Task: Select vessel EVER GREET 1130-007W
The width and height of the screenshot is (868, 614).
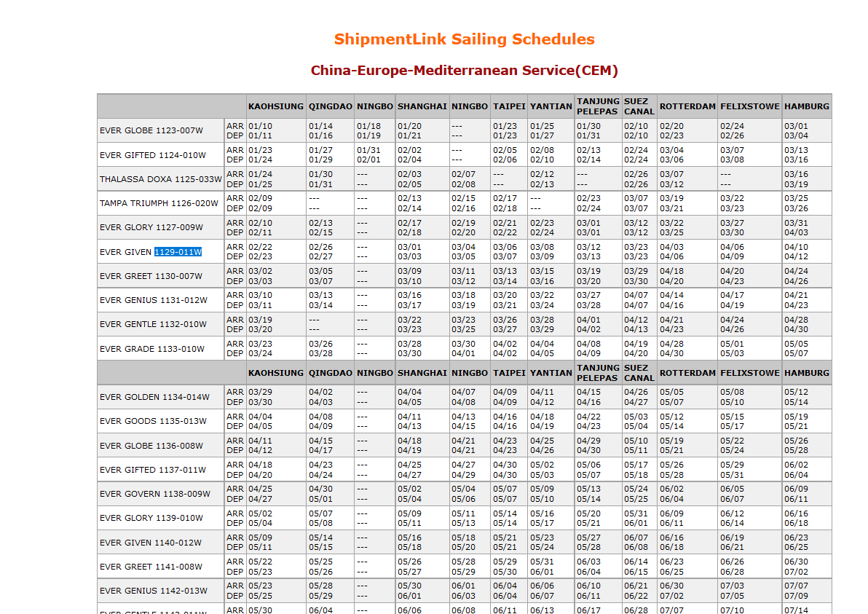Action: pos(151,276)
